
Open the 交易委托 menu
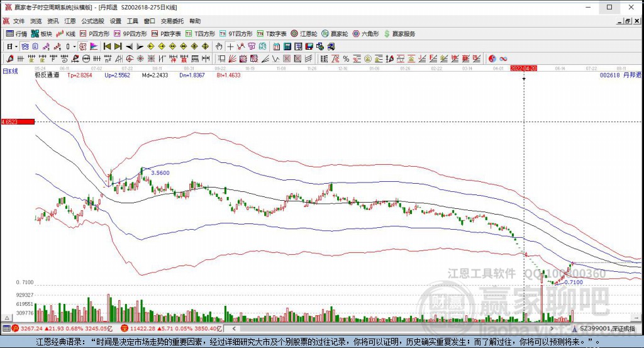click(172, 21)
